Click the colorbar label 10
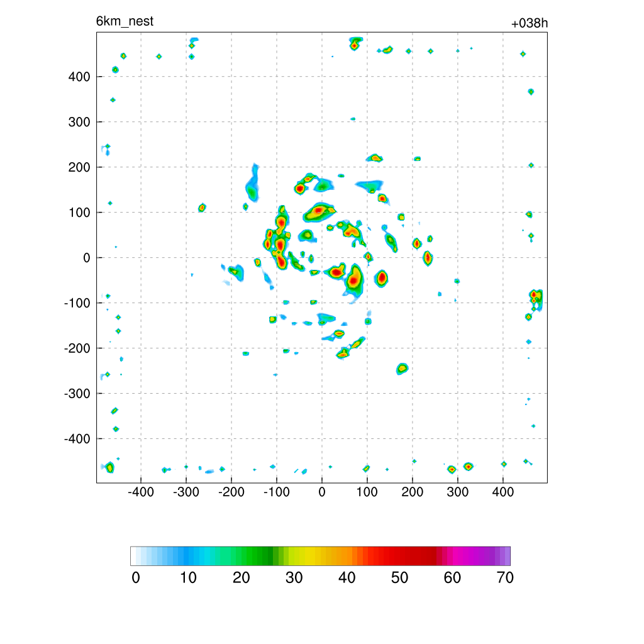 click(x=189, y=577)
